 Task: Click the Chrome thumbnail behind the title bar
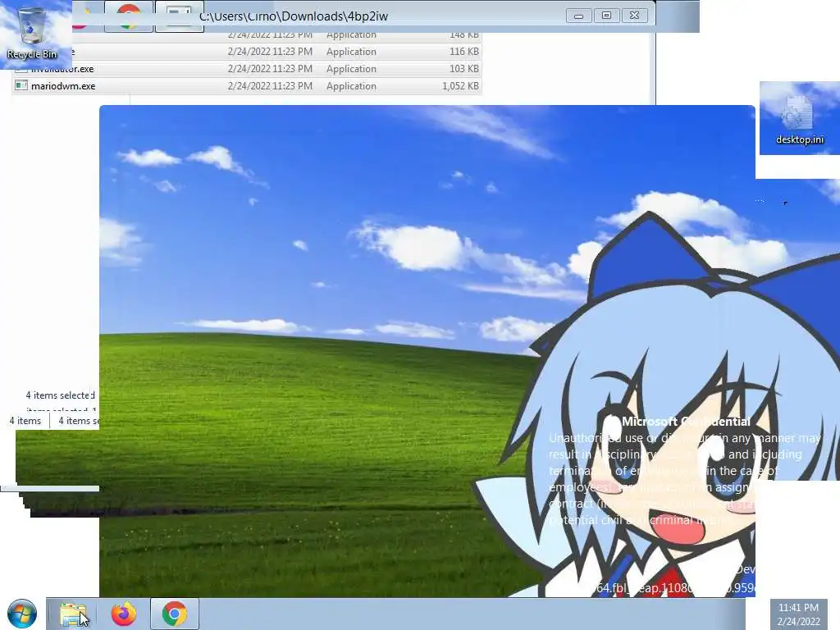(129, 16)
